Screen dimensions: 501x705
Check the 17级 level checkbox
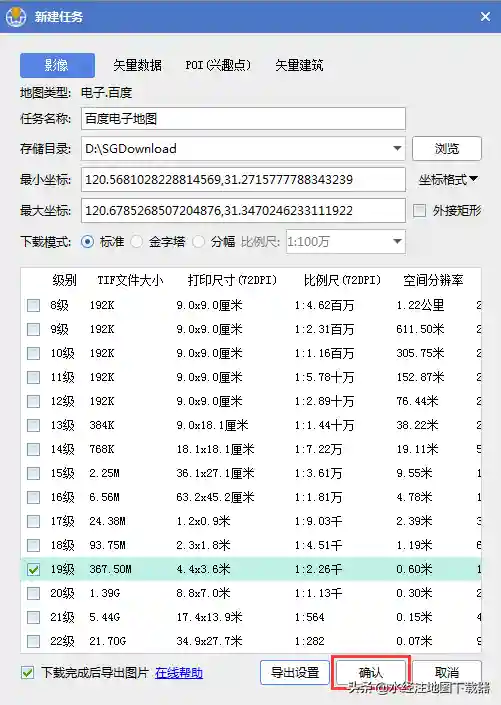coord(33,521)
